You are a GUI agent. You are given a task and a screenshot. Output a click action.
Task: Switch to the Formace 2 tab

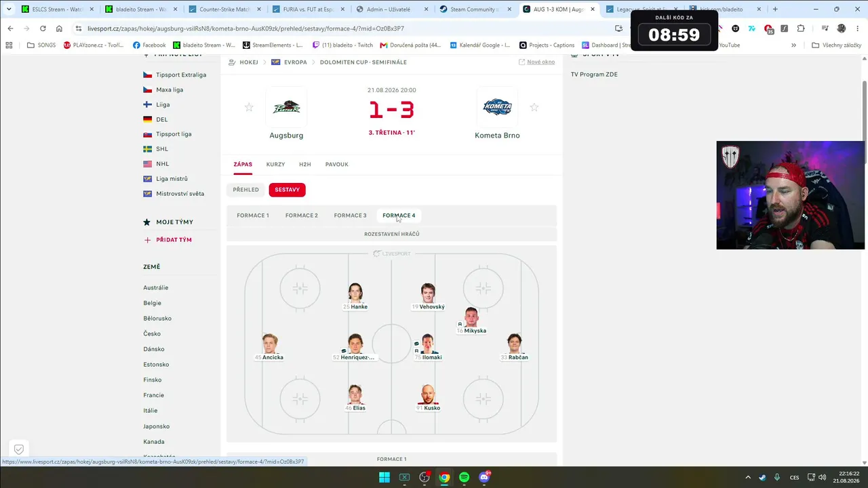point(302,216)
